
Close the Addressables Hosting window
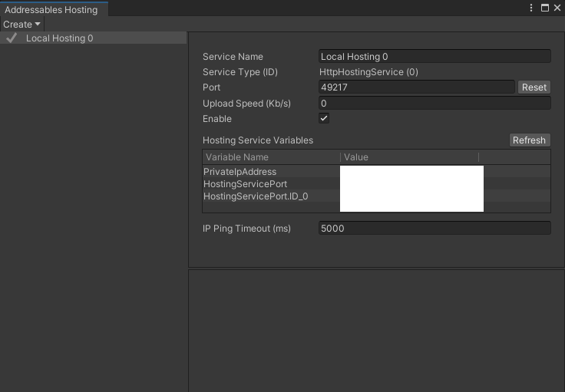click(x=557, y=8)
